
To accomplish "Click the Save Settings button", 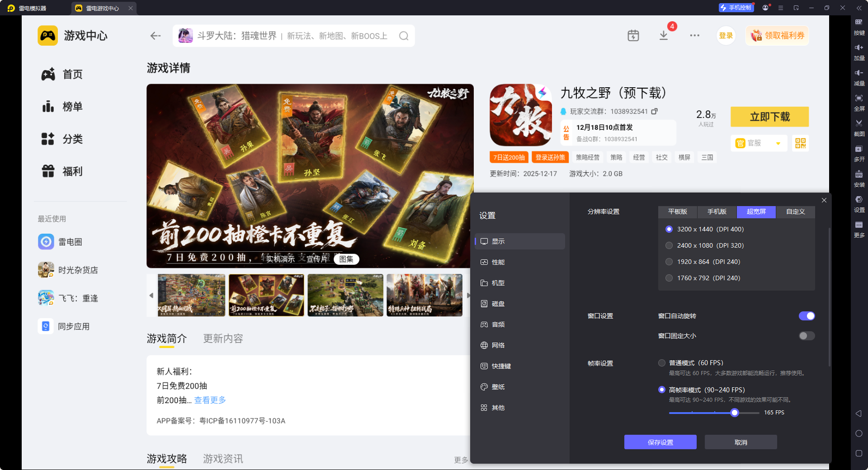I will [x=660, y=442].
